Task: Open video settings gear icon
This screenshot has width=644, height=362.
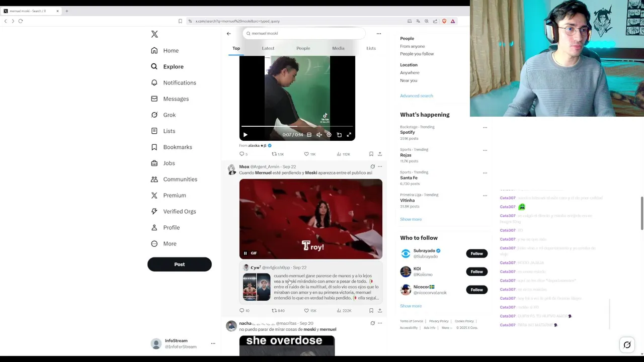Action: tap(329, 135)
